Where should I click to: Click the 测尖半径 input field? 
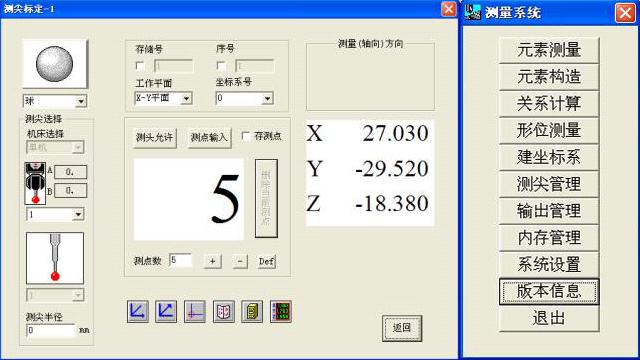(51, 330)
